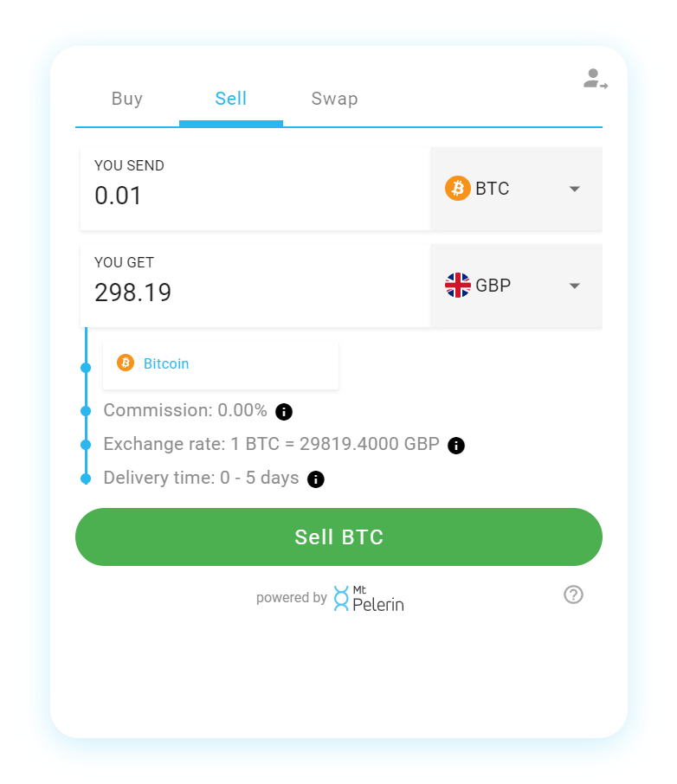Click the exchange rate info icon
The height and width of the screenshot is (784, 677).
456,445
